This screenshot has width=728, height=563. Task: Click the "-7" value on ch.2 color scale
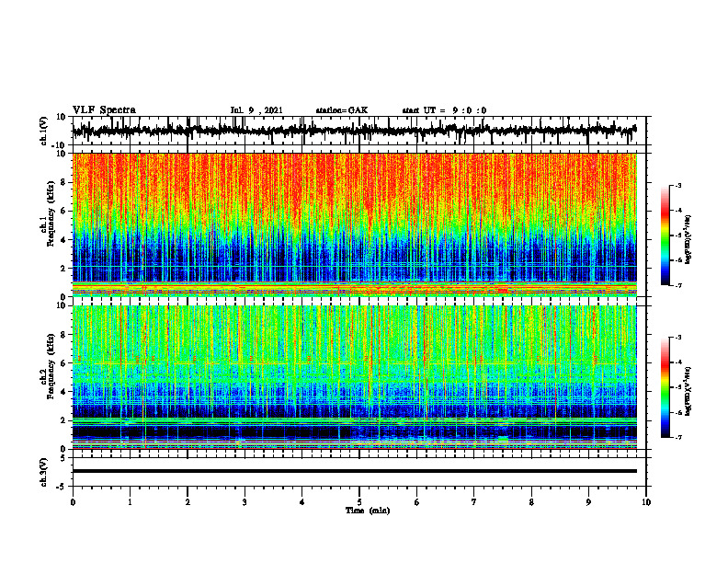point(678,438)
